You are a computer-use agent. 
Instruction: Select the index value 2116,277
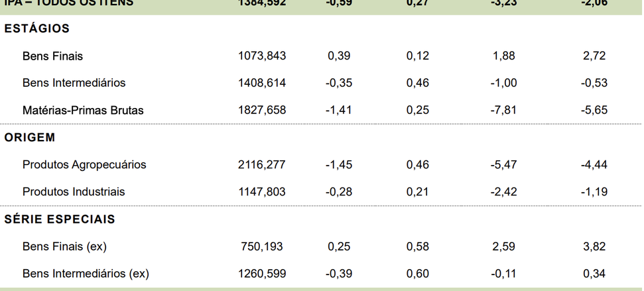[262, 164]
